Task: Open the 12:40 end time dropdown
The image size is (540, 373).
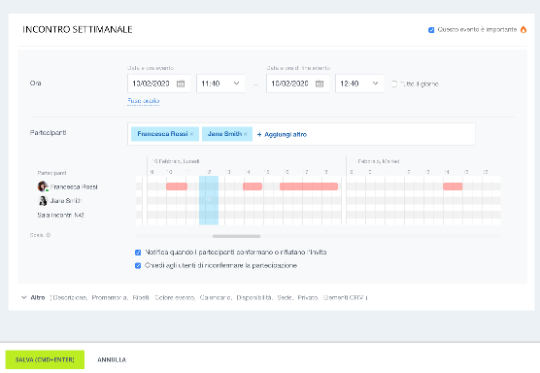Action: [x=359, y=83]
